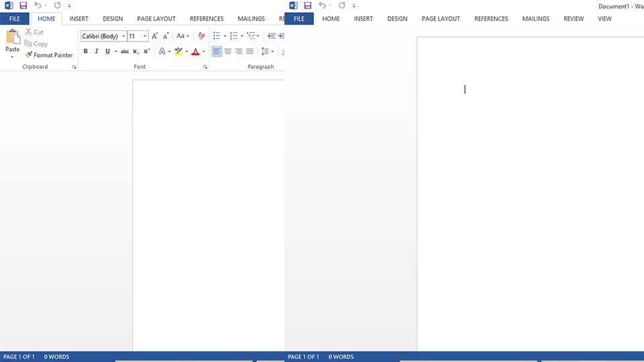The width and height of the screenshot is (644, 362).
Task: Toggle Italic formatting
Action: click(96, 52)
